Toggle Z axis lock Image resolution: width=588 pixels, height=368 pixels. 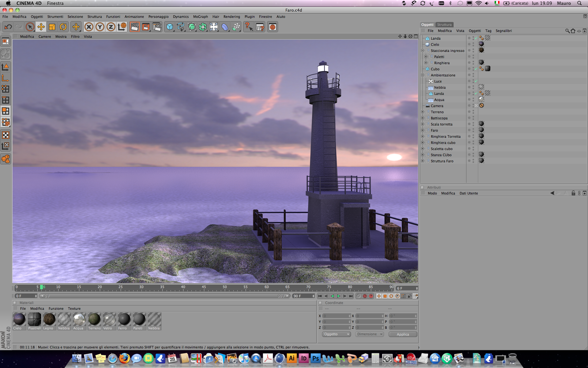[x=111, y=27]
